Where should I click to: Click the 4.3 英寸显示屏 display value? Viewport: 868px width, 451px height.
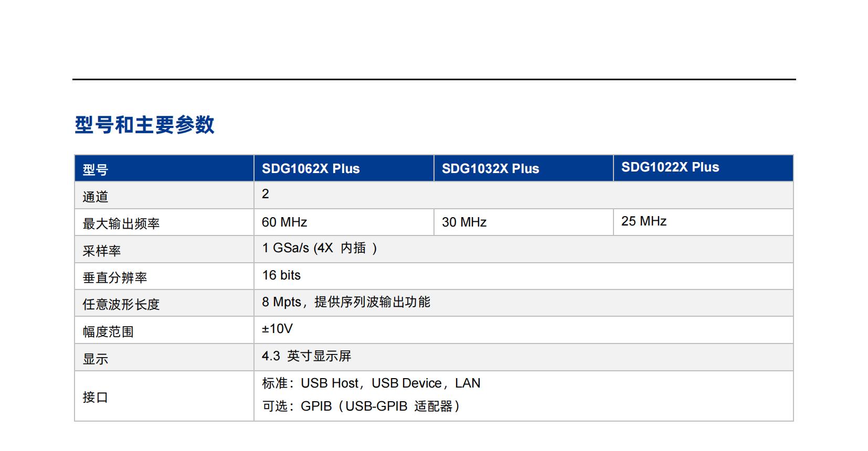coord(306,356)
